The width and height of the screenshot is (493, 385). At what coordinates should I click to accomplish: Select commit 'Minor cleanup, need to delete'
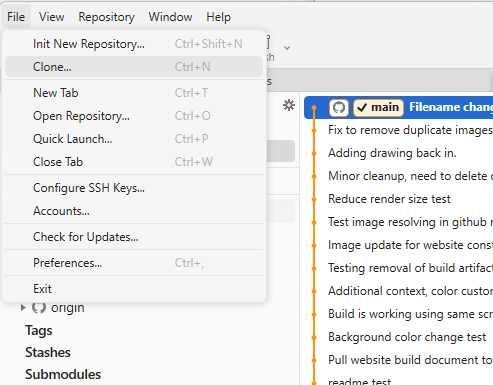coord(397,176)
